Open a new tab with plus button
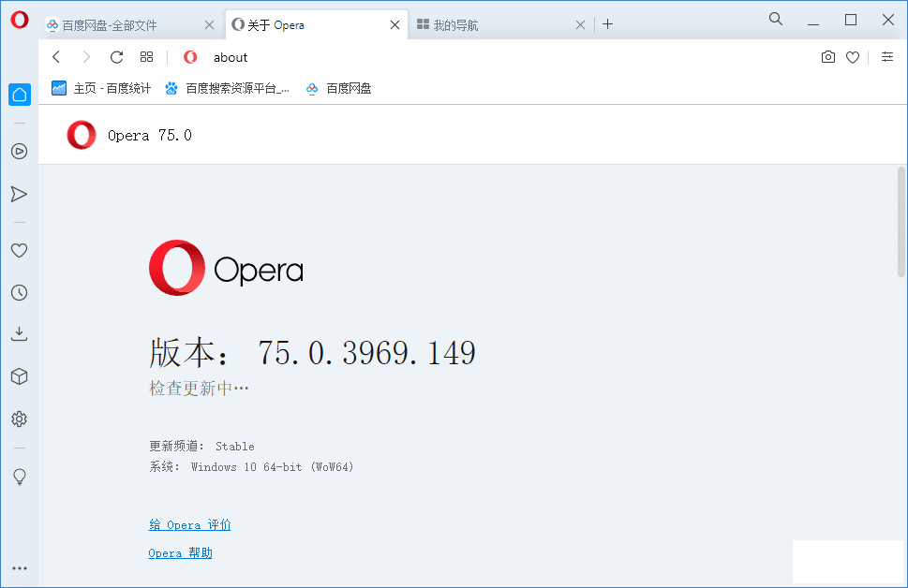This screenshot has width=908, height=588. [x=607, y=24]
